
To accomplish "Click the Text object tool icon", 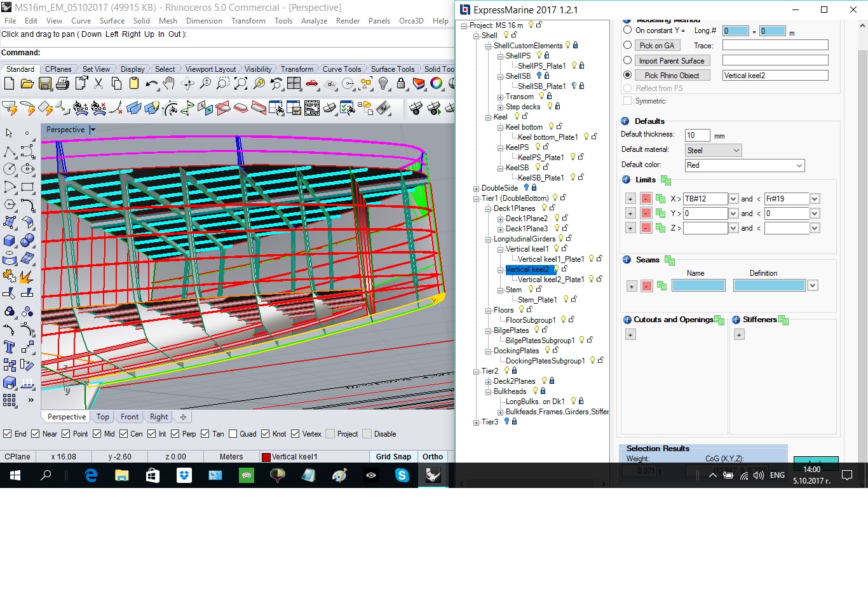I will click(10, 346).
